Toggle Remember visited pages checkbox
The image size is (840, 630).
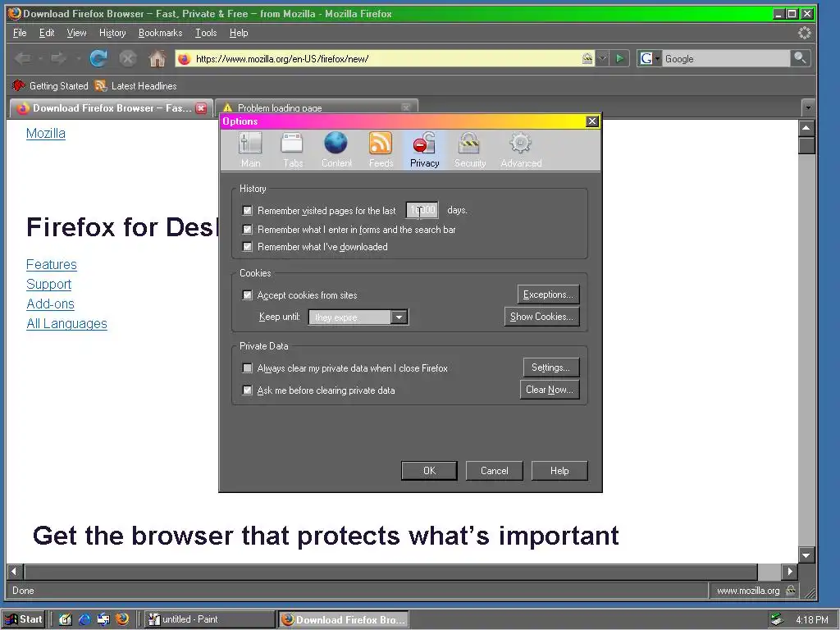click(247, 211)
